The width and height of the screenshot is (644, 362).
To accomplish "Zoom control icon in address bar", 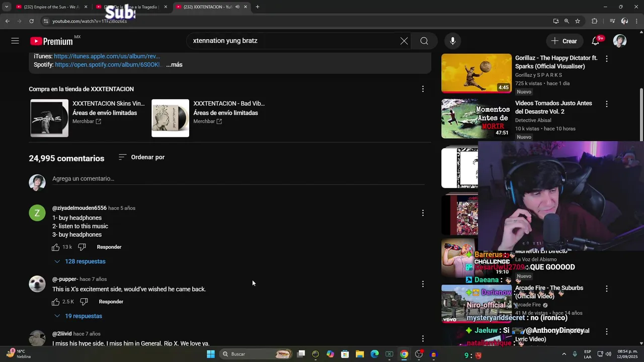I will pyautogui.click(x=567, y=21).
